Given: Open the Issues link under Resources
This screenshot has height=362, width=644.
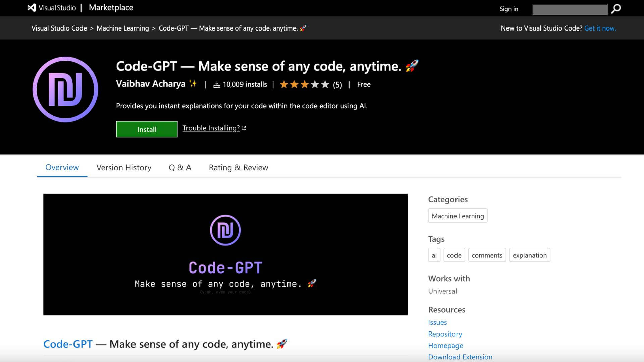Looking at the screenshot, I should tap(437, 322).
